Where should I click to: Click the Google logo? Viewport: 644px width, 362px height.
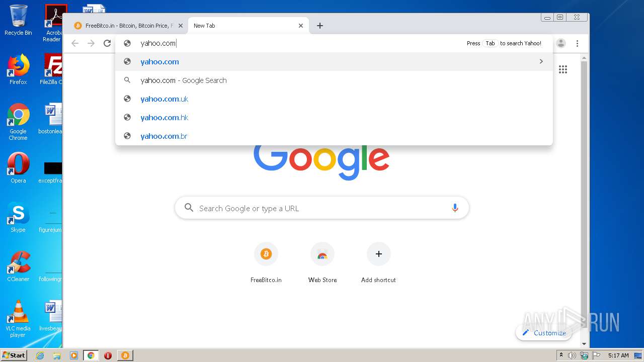pos(321,162)
